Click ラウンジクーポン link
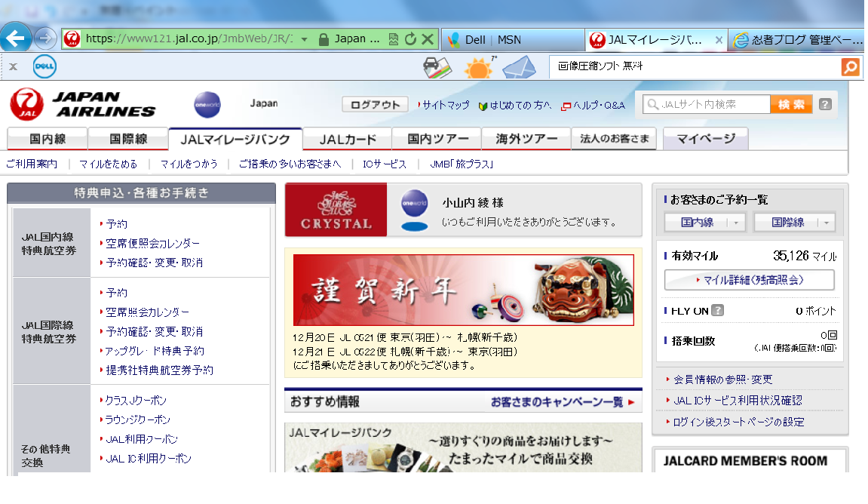 [138, 419]
